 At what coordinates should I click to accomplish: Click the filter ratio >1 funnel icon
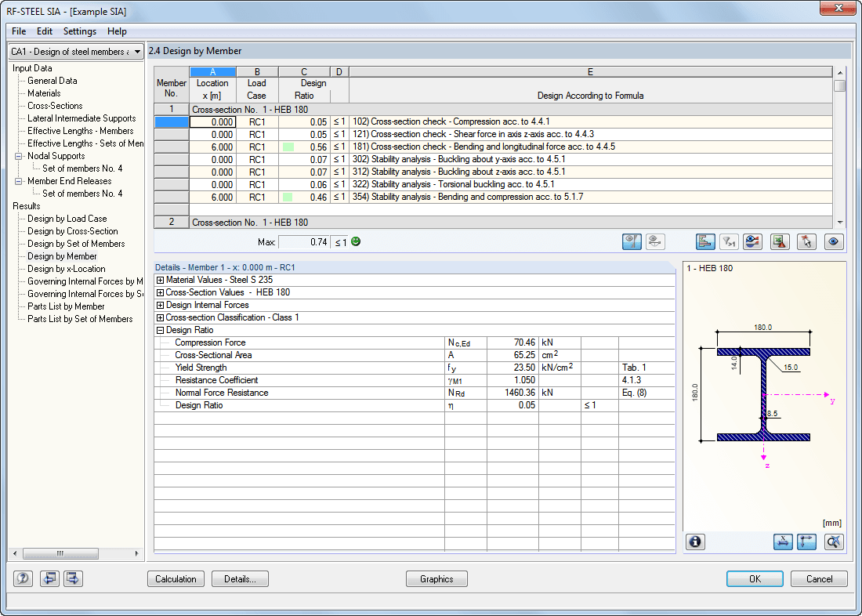[x=729, y=241]
